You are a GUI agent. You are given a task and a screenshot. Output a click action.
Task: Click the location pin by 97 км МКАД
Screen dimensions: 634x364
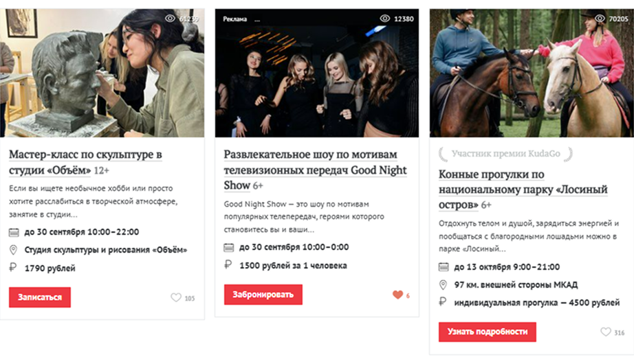point(443,285)
